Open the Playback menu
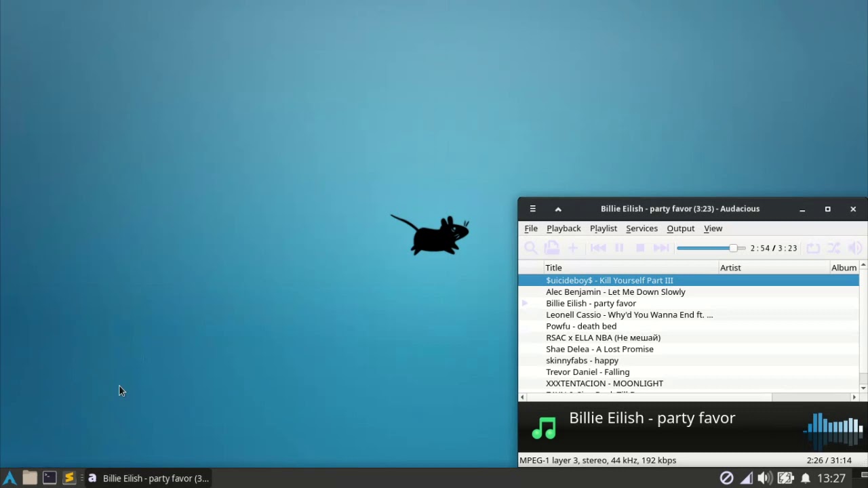This screenshot has height=488, width=868. (564, 228)
